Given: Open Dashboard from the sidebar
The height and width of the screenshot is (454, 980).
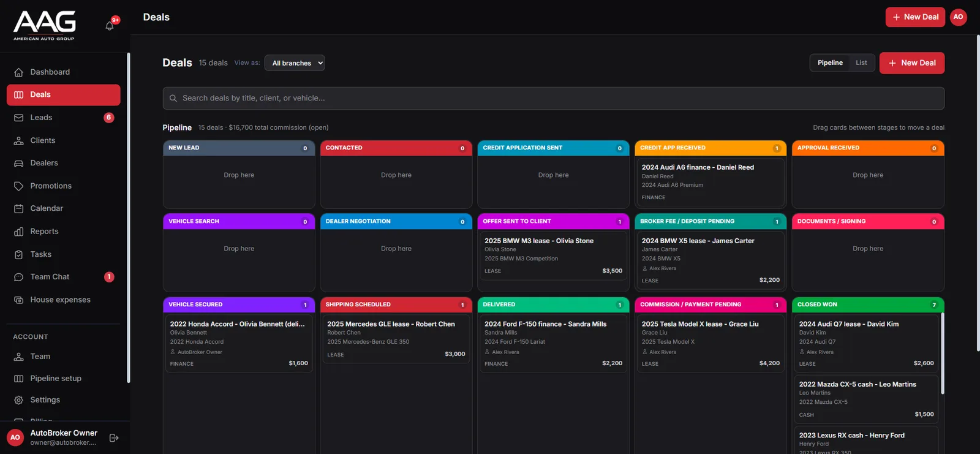Looking at the screenshot, I should click(x=64, y=72).
